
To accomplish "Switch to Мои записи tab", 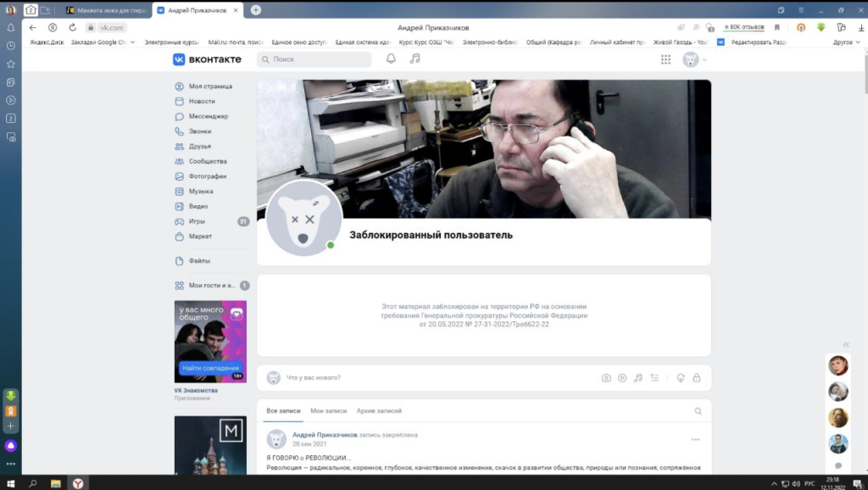I will click(x=328, y=411).
